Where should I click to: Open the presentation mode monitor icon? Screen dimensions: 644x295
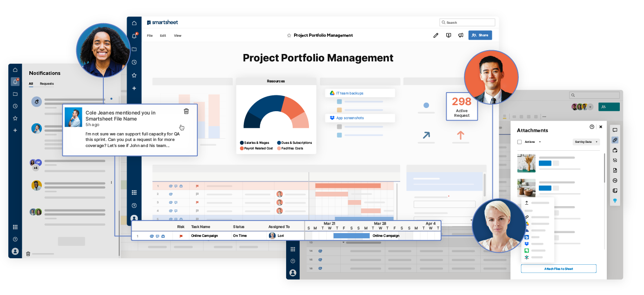tap(448, 35)
